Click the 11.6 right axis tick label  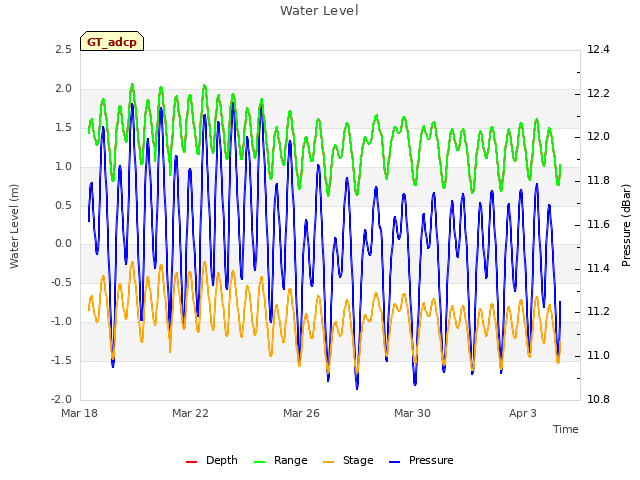(598, 224)
